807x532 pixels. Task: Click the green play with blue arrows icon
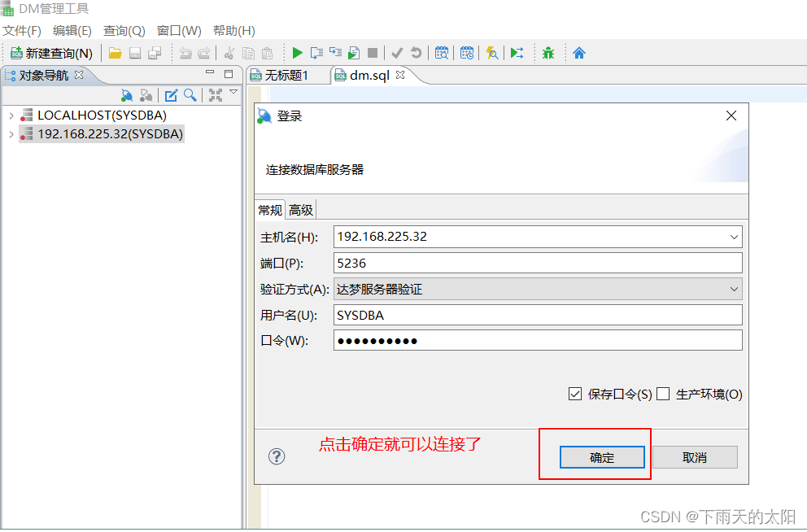517,53
